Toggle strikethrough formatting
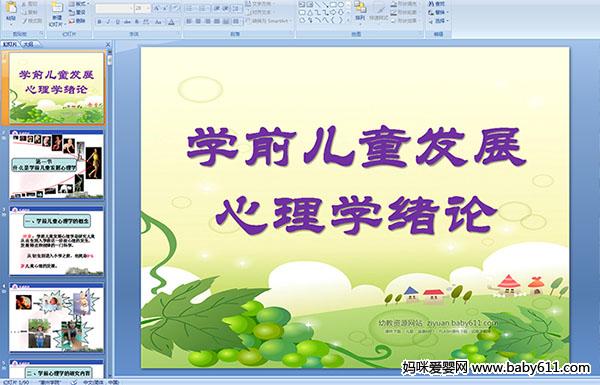 (x=127, y=22)
